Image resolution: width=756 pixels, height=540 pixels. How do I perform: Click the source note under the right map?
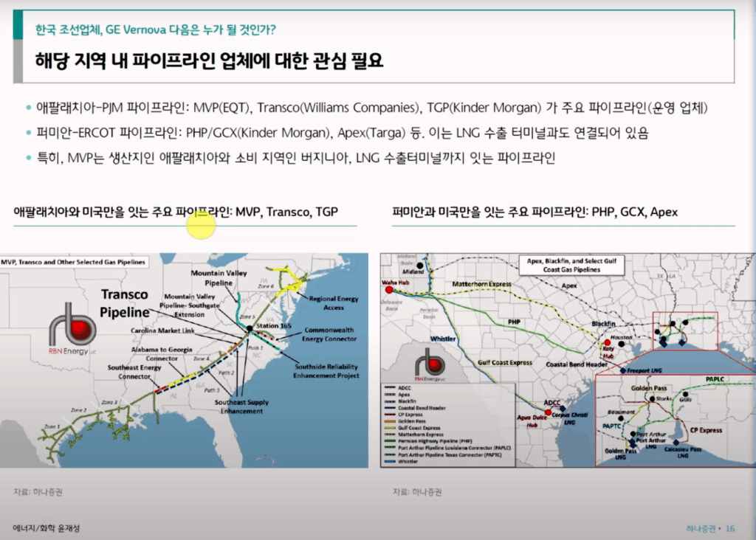click(x=417, y=492)
